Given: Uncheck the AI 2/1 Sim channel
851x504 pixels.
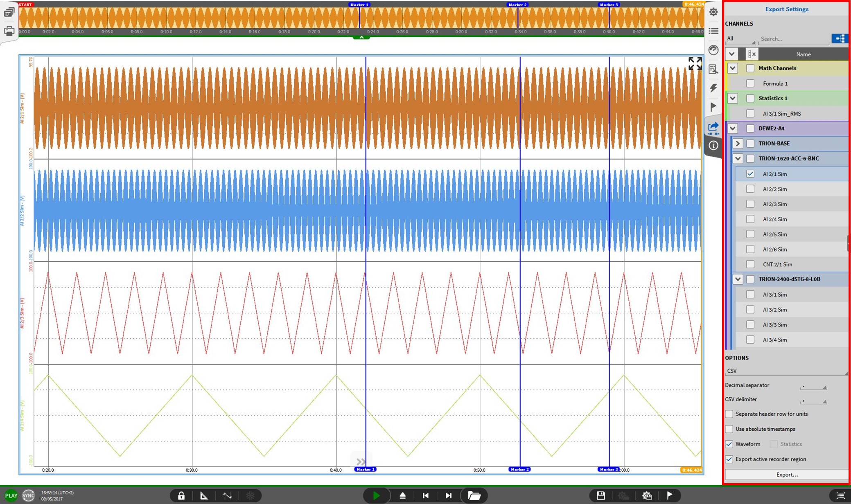Looking at the screenshot, I should pyautogui.click(x=750, y=174).
